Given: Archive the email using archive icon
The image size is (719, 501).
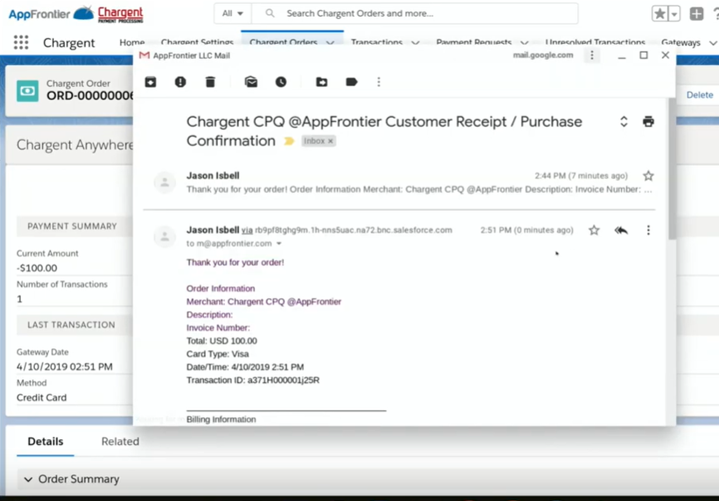Looking at the screenshot, I should (x=151, y=82).
